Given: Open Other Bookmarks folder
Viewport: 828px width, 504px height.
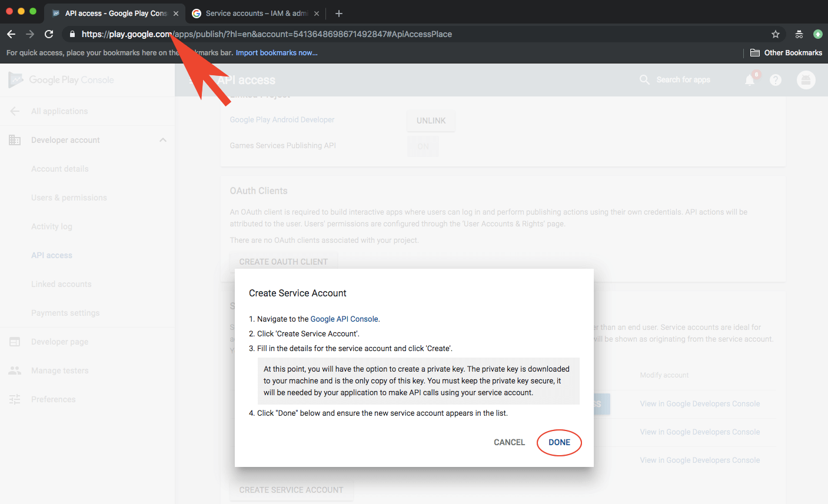Looking at the screenshot, I should [786, 53].
